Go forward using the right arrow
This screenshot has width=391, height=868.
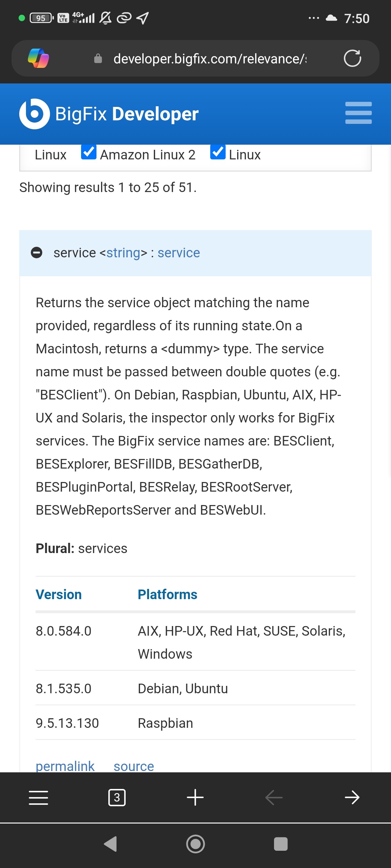click(352, 797)
